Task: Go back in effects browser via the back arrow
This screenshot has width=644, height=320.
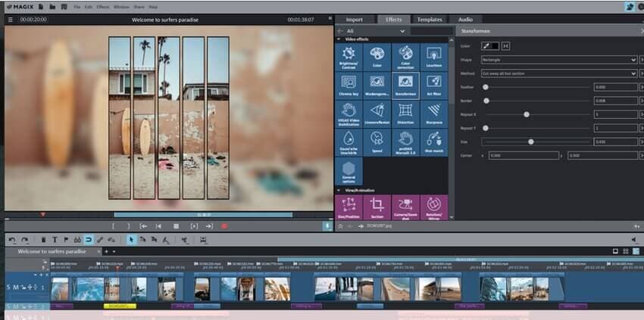Action: tap(340, 31)
